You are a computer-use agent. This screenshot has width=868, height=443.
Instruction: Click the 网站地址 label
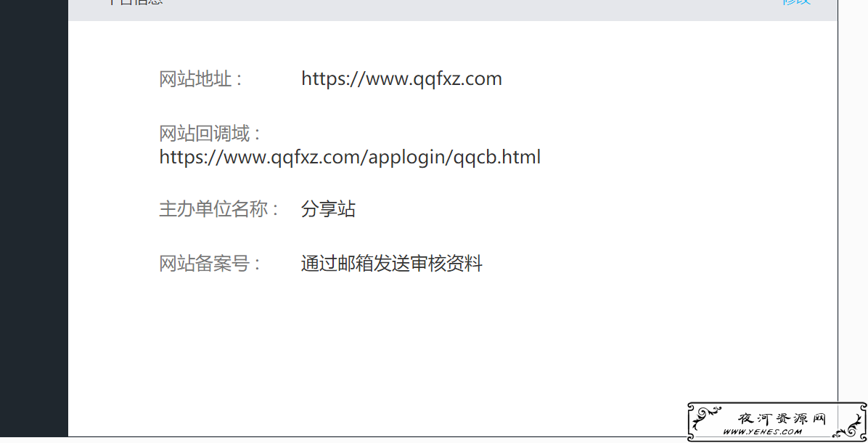coord(200,78)
